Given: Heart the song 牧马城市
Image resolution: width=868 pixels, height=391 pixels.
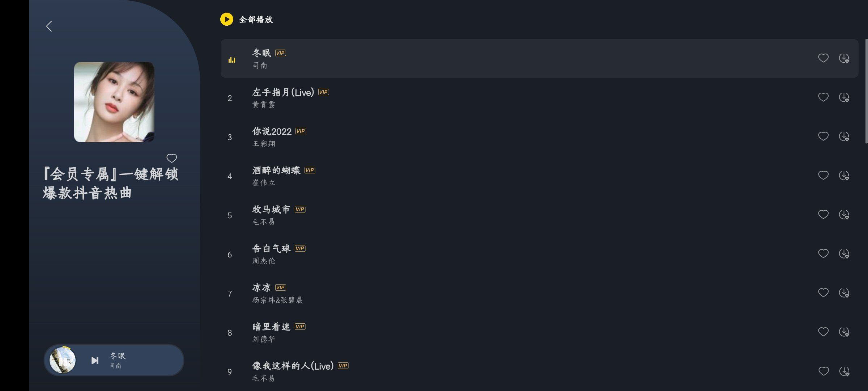Looking at the screenshot, I should point(823,214).
